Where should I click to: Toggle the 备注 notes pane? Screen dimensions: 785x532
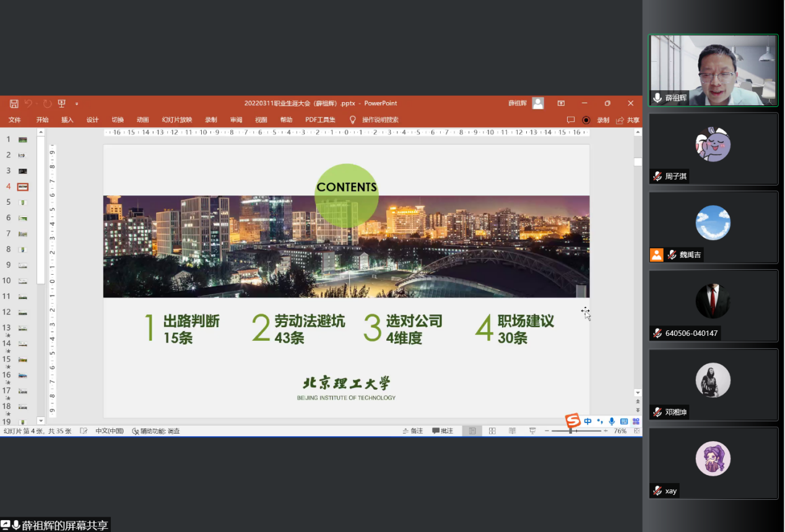(x=413, y=431)
